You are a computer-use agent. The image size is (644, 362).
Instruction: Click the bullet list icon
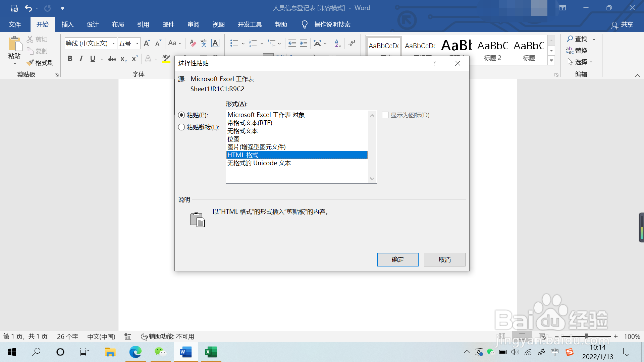234,43
